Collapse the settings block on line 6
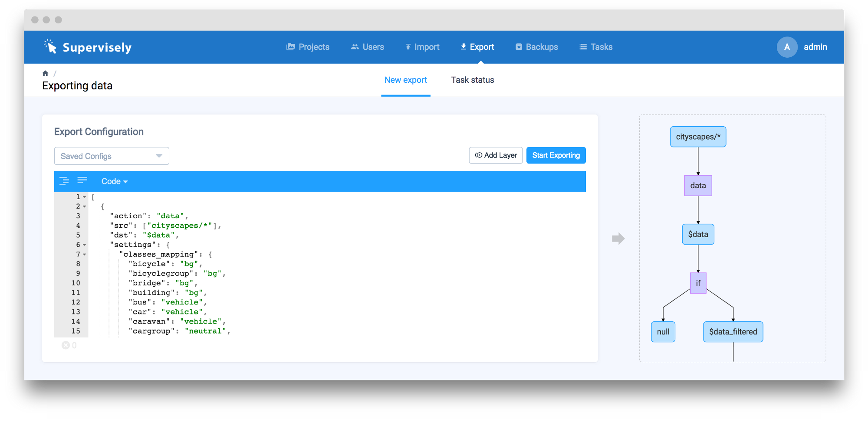 point(85,245)
